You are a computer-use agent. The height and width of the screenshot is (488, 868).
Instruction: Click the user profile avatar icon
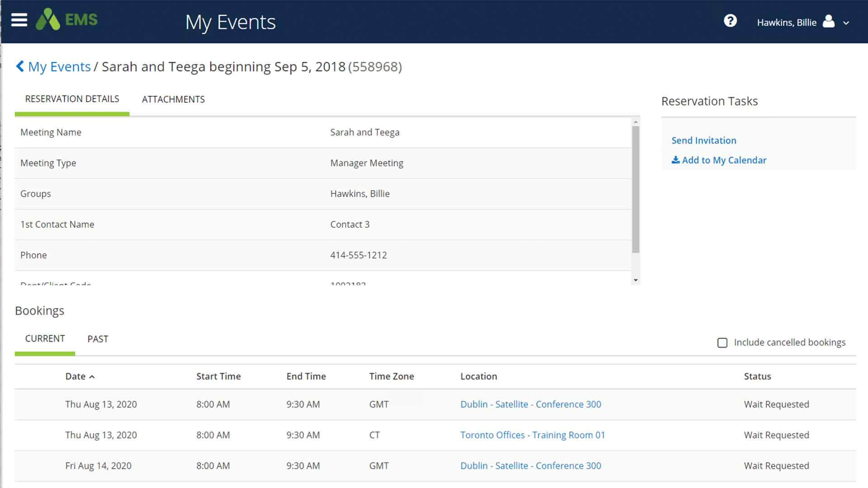point(828,22)
